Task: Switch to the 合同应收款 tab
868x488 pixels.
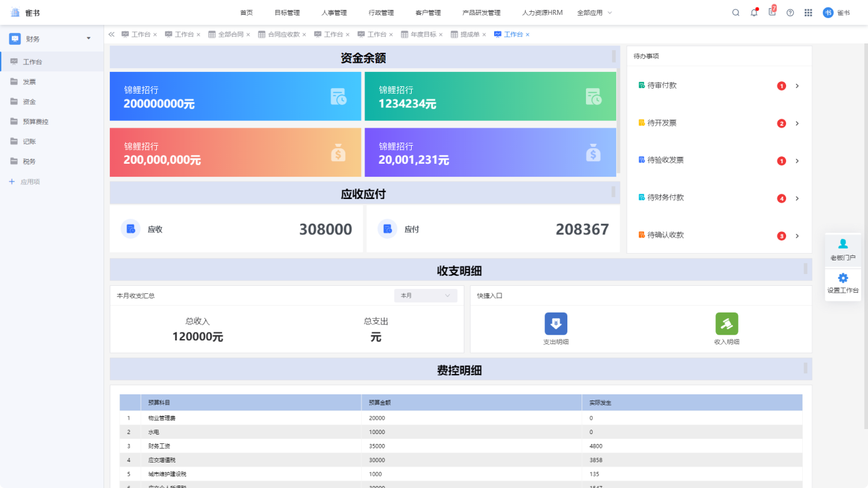Action: (x=279, y=35)
